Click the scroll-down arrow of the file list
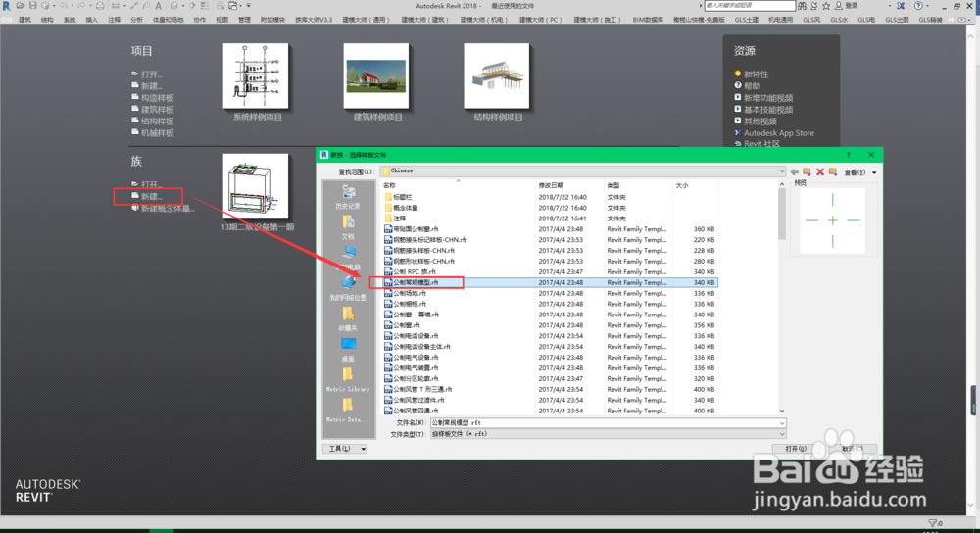 pos(782,411)
